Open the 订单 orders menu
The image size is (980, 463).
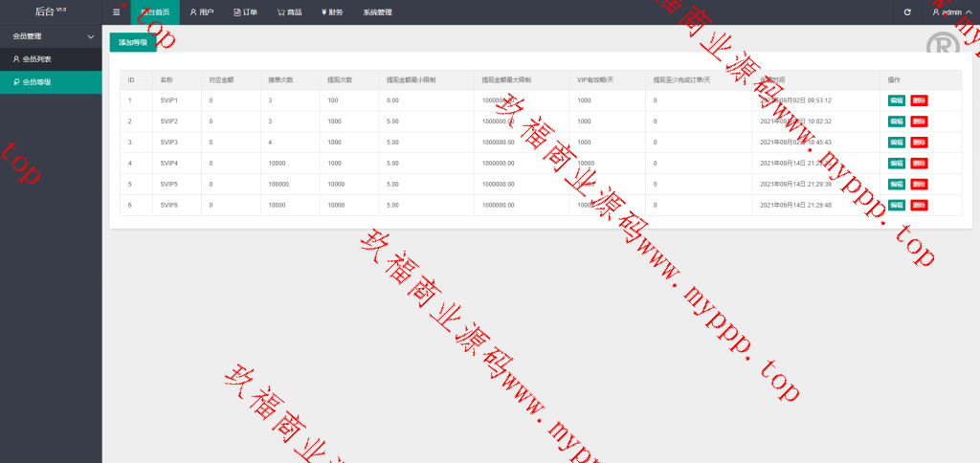click(246, 12)
